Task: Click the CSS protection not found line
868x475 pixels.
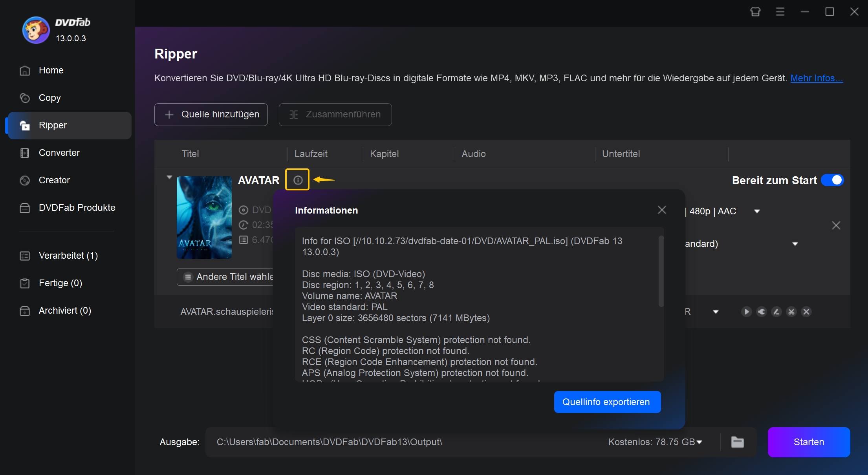Action: pos(416,340)
